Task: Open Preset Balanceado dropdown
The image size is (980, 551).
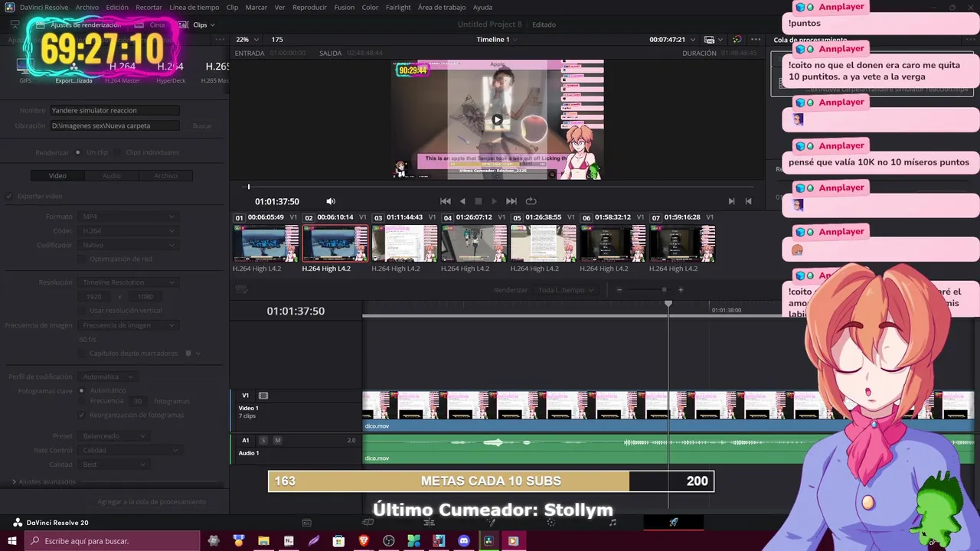Action: pyautogui.click(x=114, y=436)
